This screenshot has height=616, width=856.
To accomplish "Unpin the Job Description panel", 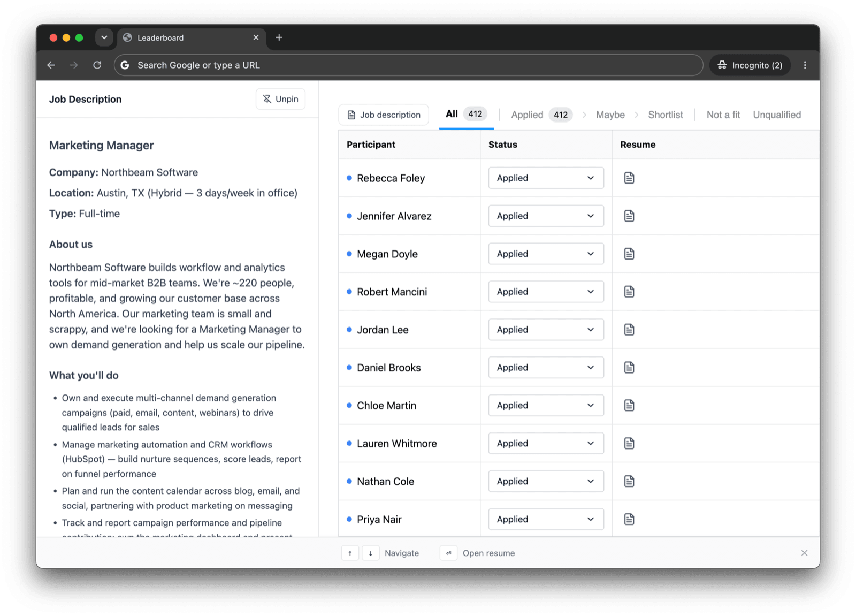I will point(280,99).
